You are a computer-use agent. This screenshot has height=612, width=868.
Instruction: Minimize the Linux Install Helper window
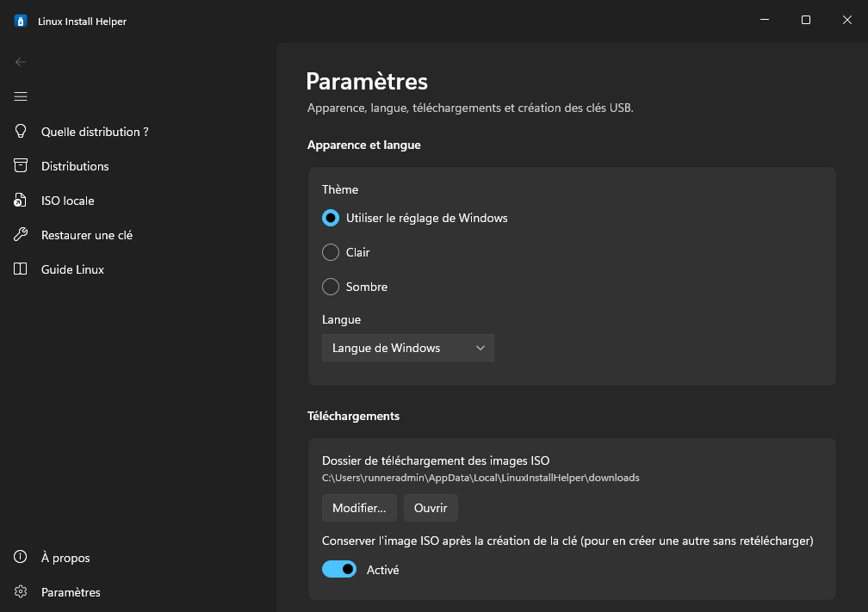[765, 20]
